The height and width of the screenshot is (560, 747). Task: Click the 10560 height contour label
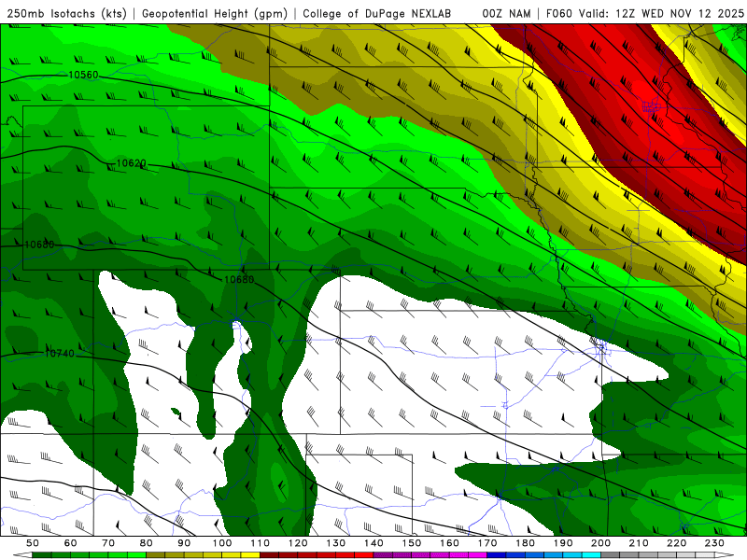83,75
